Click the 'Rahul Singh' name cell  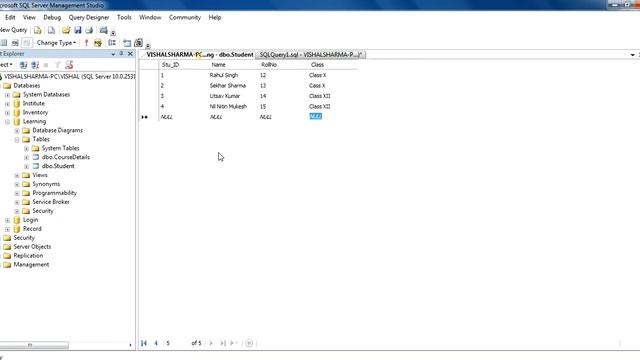[233, 75]
